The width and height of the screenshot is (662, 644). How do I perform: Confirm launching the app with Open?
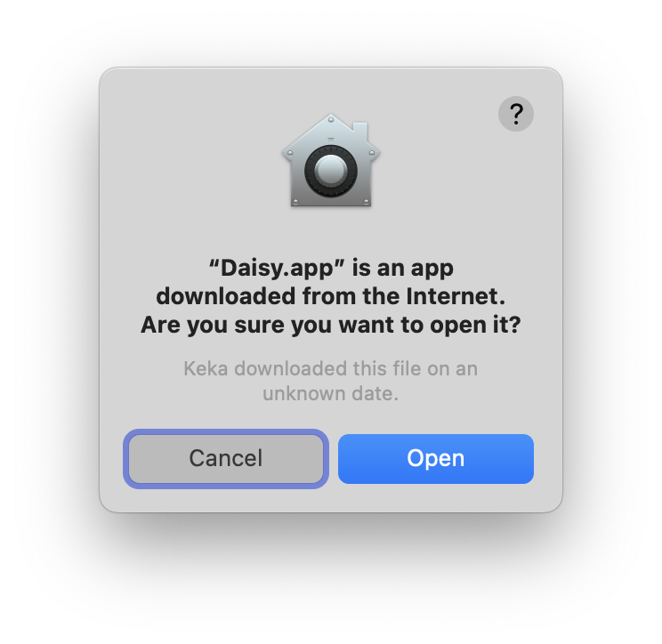[436, 459]
